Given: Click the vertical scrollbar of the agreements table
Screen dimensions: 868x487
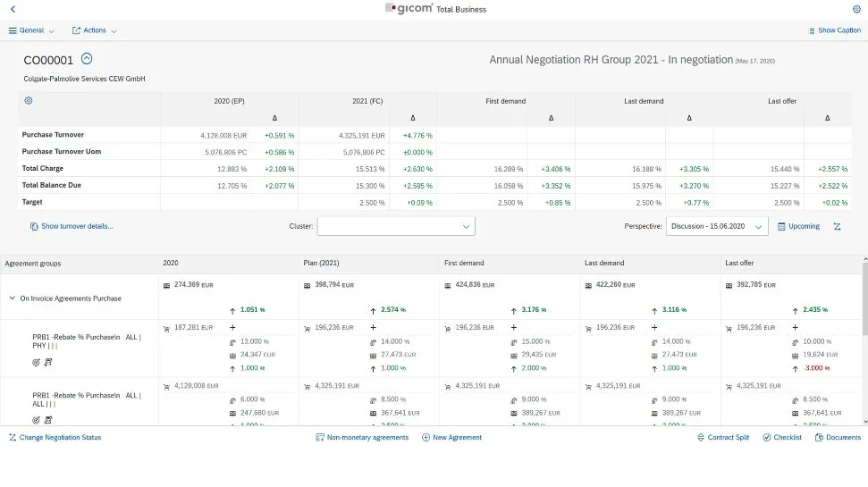Looking at the screenshot, I should click(x=864, y=340).
